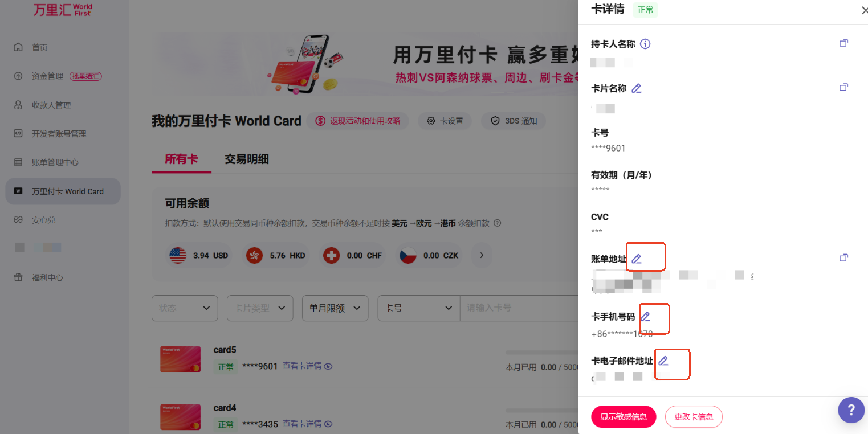Close the 卡详情 panel
This screenshot has height=434, width=868.
(x=864, y=10)
